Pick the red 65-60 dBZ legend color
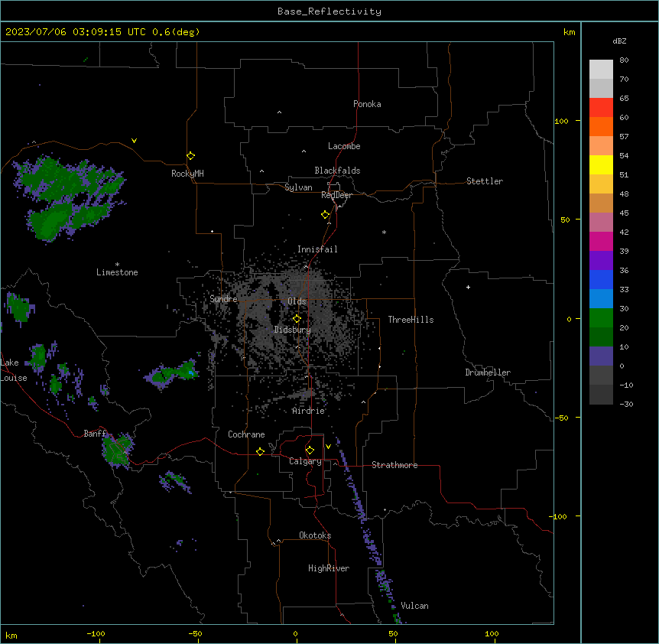Image resolution: width=659 pixels, height=644 pixels. [x=601, y=107]
